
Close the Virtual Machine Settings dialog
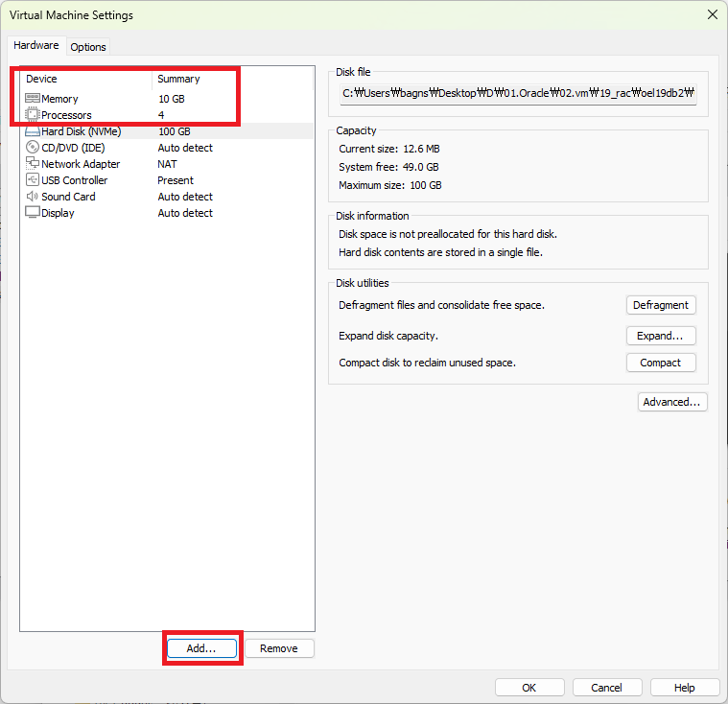713,14
